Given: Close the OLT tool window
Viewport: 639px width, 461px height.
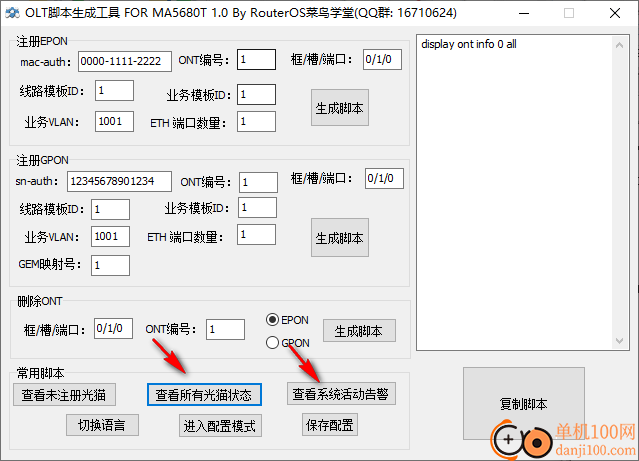Looking at the screenshot, I should coord(615,13).
